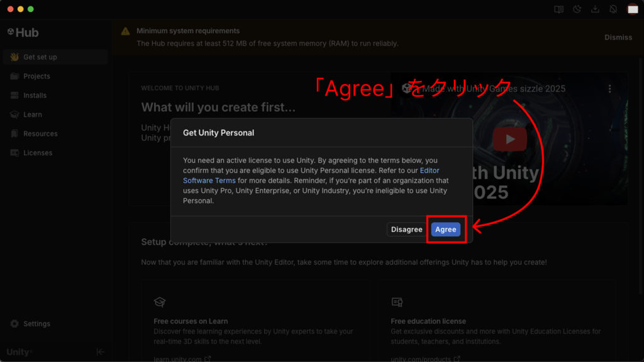Image resolution: width=644 pixels, height=362 pixels.
Task: Open the account profile avatar
Action: tap(633, 9)
